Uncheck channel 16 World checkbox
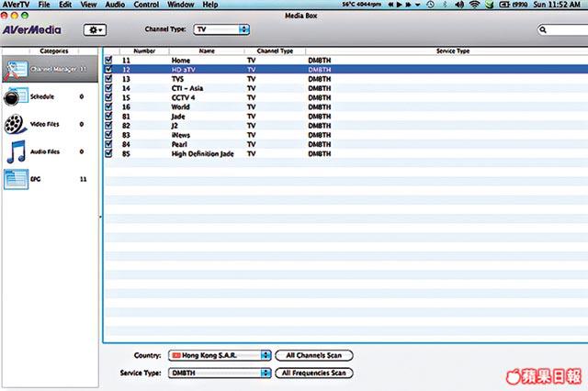Image resolution: width=588 pixels, height=391 pixels. coord(108,106)
